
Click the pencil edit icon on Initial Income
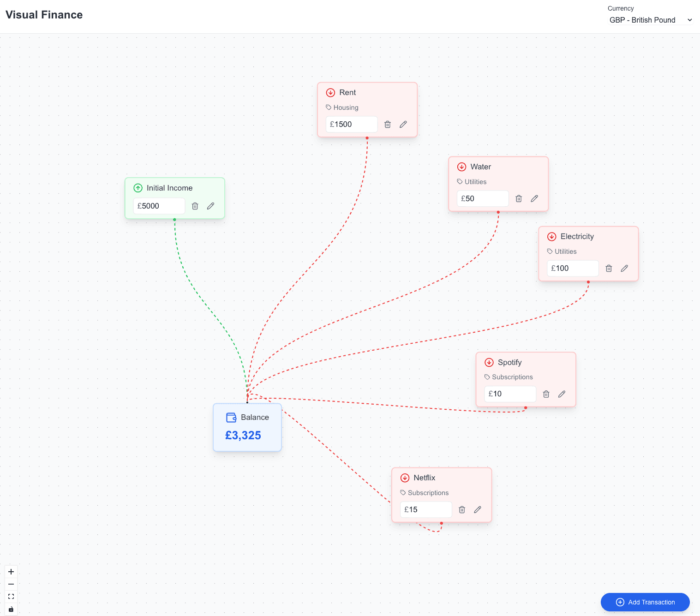(x=210, y=206)
